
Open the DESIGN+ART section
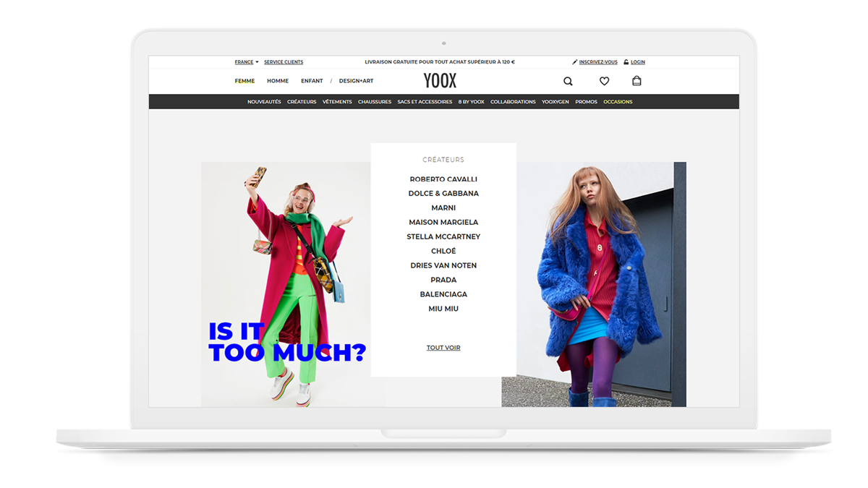tap(356, 81)
